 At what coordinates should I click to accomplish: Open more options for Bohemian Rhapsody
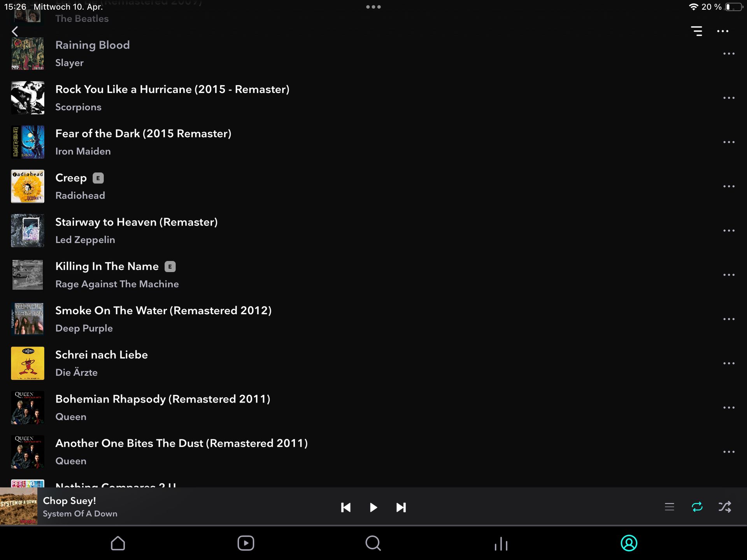[729, 408]
